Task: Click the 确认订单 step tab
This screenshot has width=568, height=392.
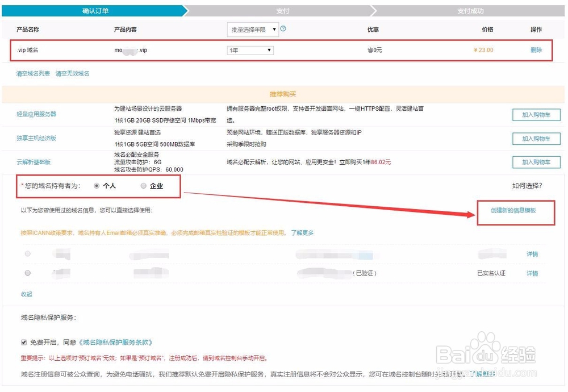Action: [x=94, y=10]
